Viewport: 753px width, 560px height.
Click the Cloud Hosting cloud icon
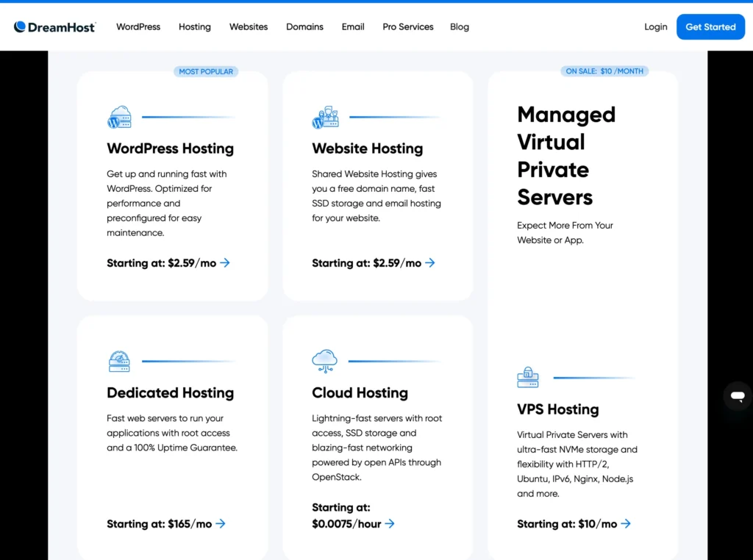tap(324, 360)
